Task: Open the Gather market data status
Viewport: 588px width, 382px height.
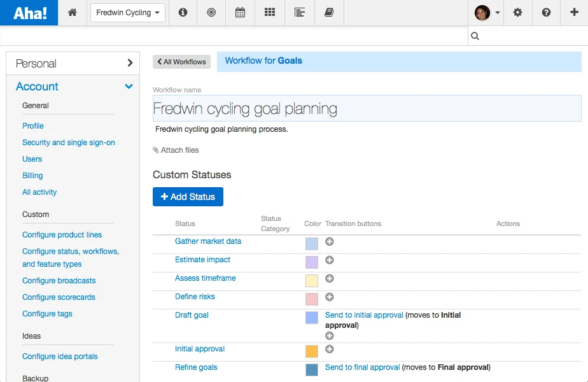Action: (x=208, y=241)
